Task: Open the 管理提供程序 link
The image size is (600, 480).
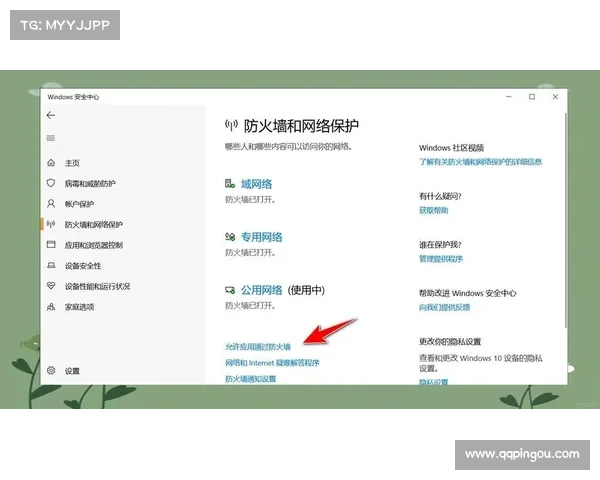Action: coord(441,259)
